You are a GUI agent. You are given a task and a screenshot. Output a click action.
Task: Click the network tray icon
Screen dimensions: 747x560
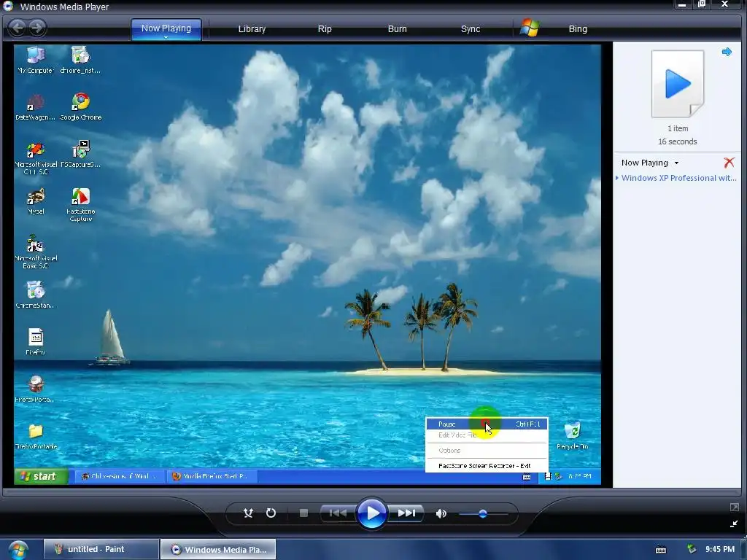tap(692, 550)
